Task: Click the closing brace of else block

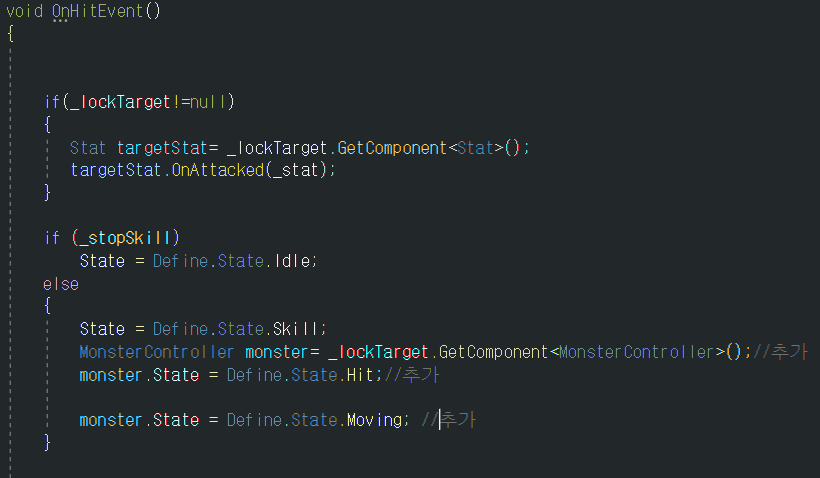Action: [x=48, y=442]
